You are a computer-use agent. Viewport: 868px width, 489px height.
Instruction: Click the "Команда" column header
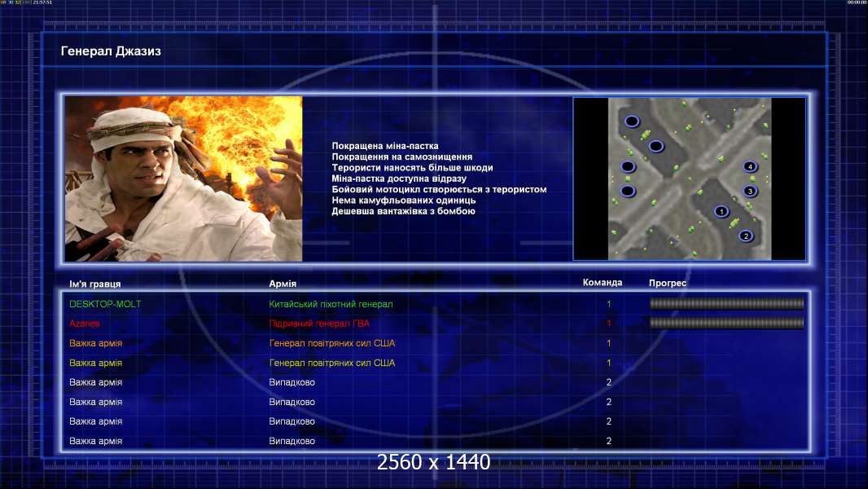603,283
